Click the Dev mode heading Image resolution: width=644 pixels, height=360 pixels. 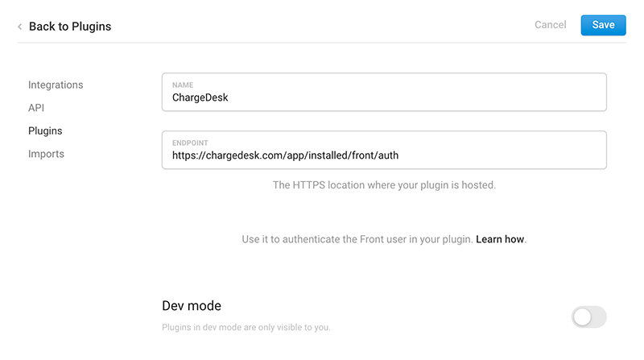pyautogui.click(x=192, y=306)
